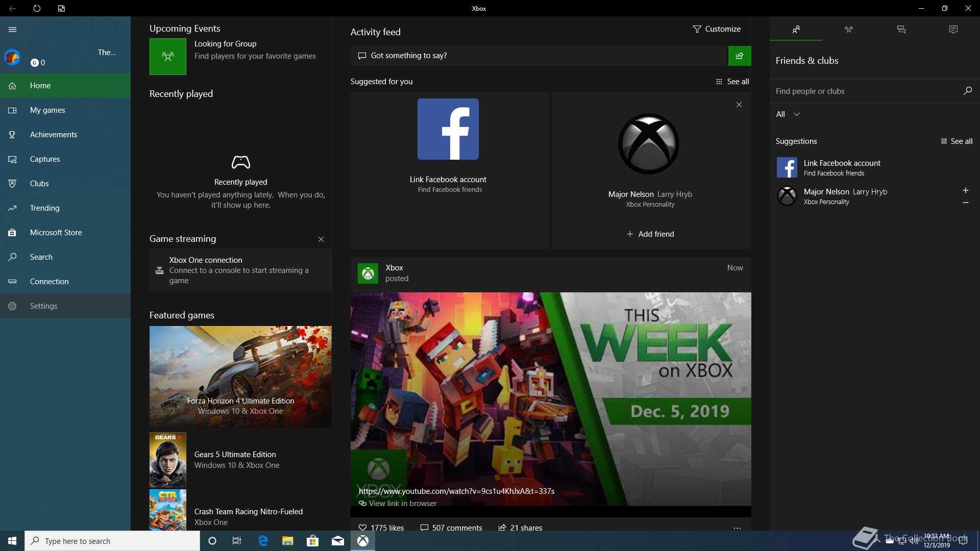980x551 pixels.
Task: Open Microsoft Store from taskbar
Action: 312,541
